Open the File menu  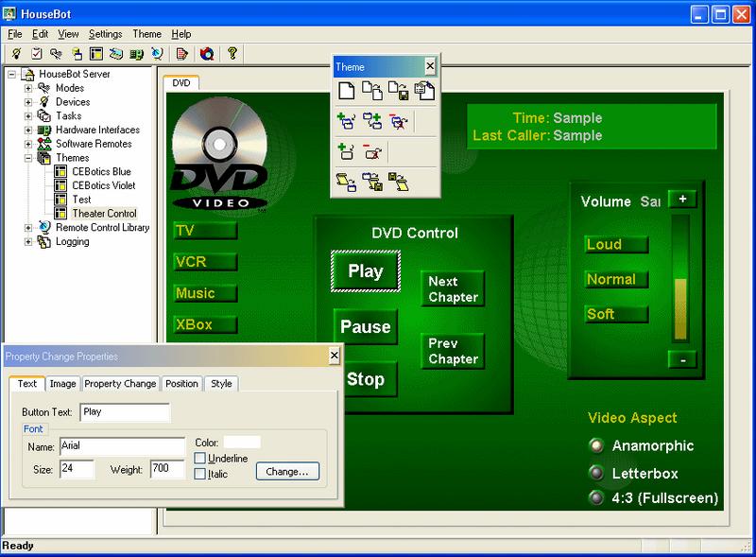tap(15, 34)
